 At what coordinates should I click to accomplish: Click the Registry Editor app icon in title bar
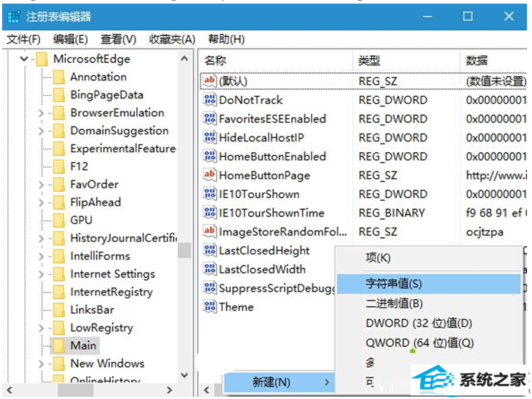click(14, 17)
